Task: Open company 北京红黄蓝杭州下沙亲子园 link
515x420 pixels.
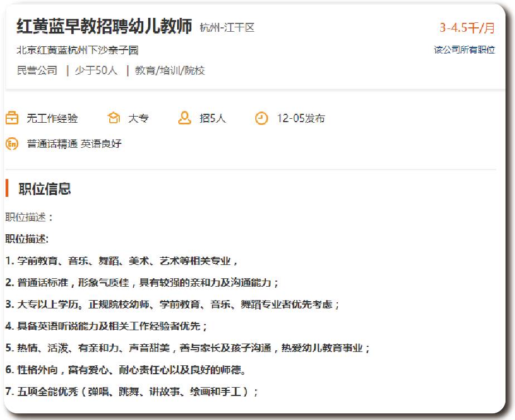Action: click(77, 50)
